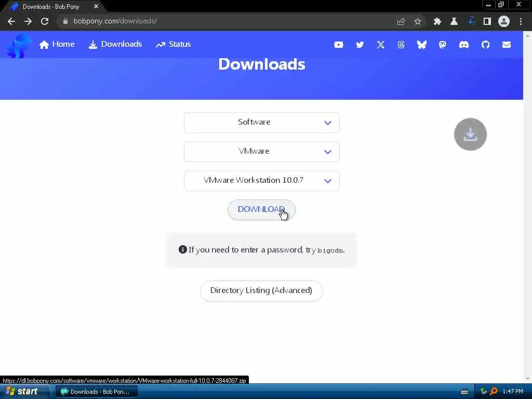This screenshot has height=399, width=532.
Task: Reload the page with the refresh icon
Action: (45, 21)
